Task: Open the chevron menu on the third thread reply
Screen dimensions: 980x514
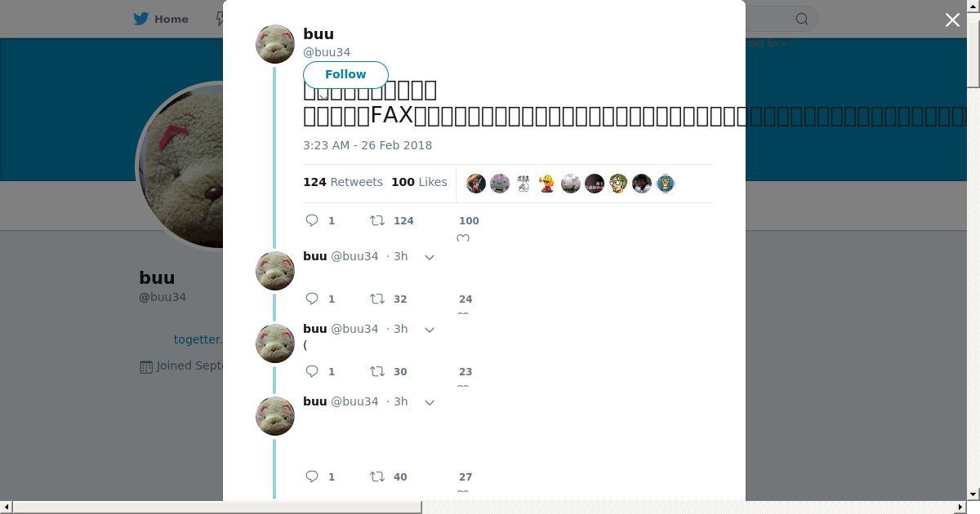Action: [x=430, y=402]
